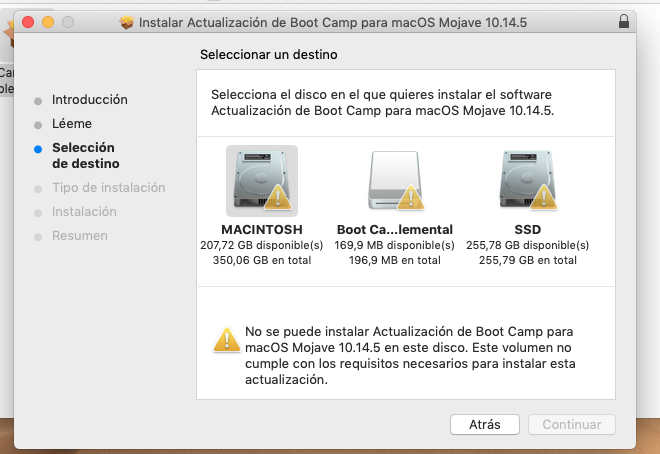Minimize the installer window

coord(47,21)
